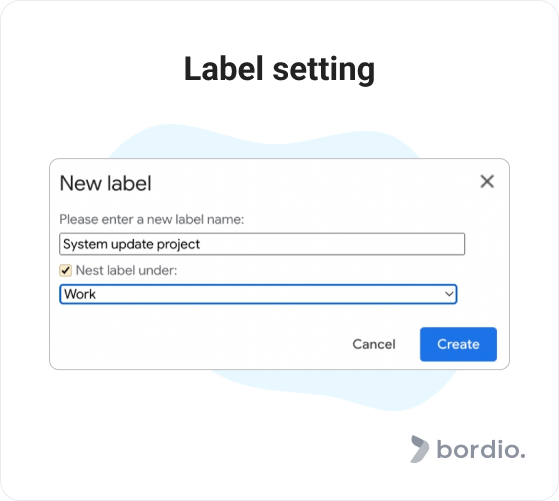
Task: Click the empty area of name field
Action: click(x=332, y=244)
